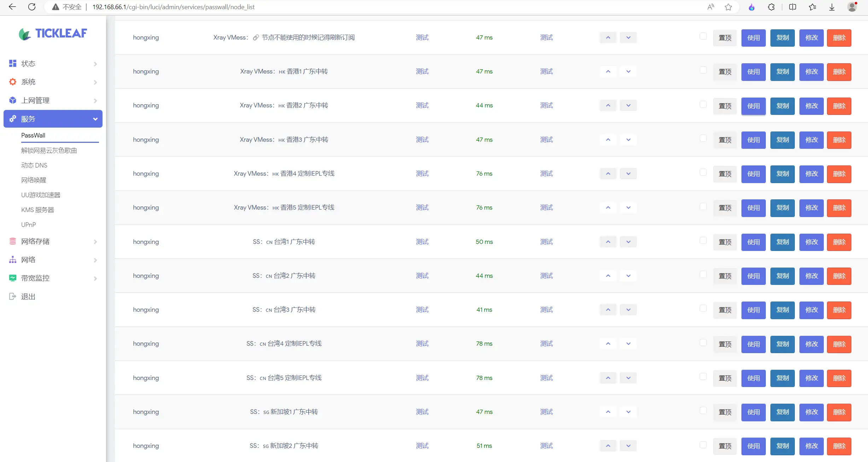Move 台湾1 广东中转 node down
Image resolution: width=868 pixels, height=462 pixels.
pyautogui.click(x=628, y=242)
